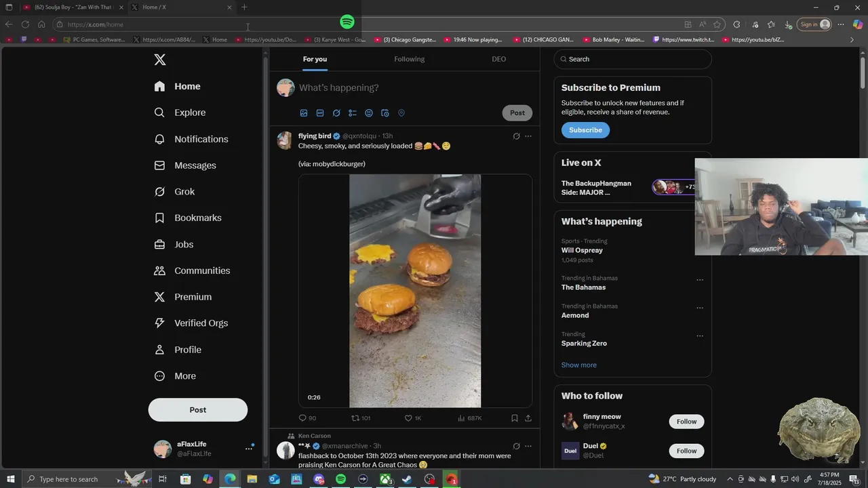Like flying bird's burger post

point(413,418)
